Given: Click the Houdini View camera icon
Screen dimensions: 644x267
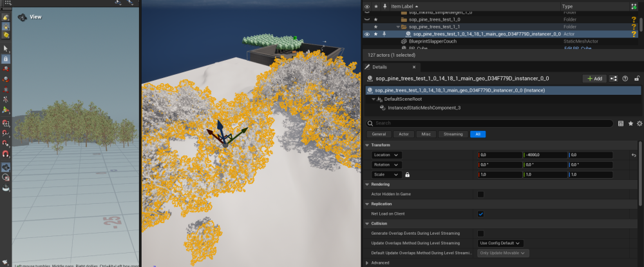Looking at the screenshot, I should tap(22, 17).
